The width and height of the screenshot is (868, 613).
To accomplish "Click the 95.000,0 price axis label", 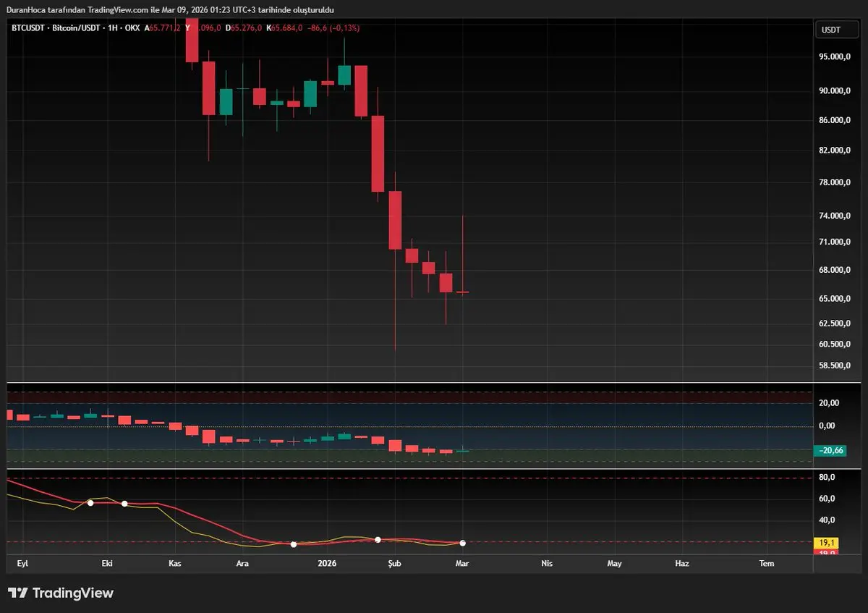I will pos(834,57).
